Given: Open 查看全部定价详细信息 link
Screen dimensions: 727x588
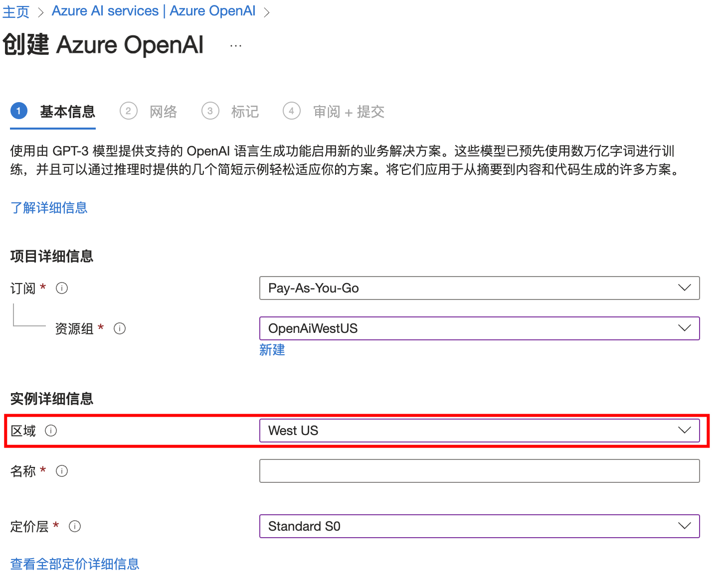Looking at the screenshot, I should tap(75, 564).
